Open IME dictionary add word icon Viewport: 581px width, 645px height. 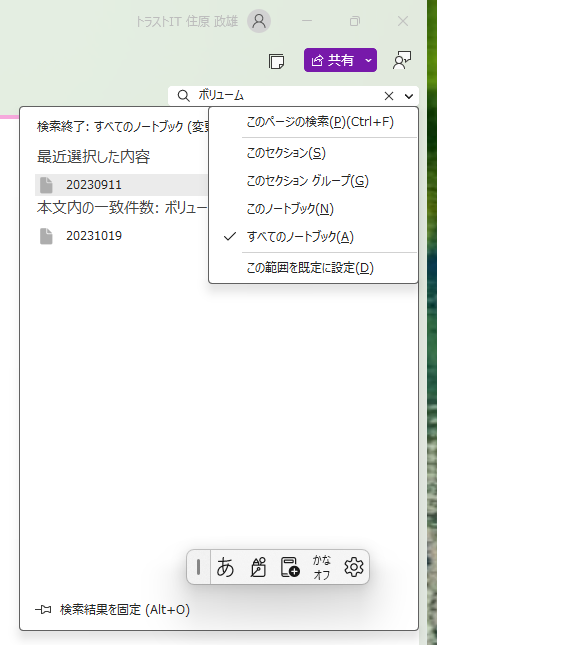[x=290, y=567]
